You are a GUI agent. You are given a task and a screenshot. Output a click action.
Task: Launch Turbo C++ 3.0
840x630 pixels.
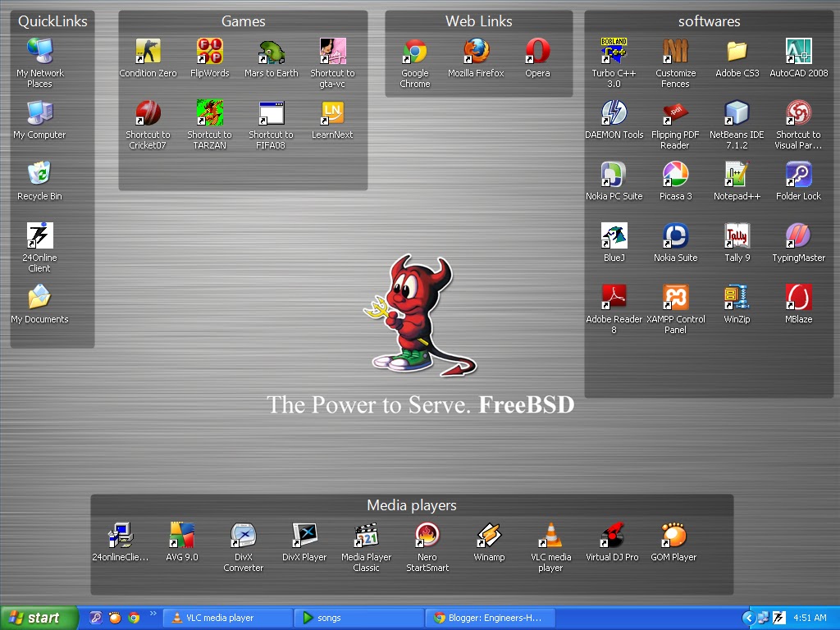(614, 63)
